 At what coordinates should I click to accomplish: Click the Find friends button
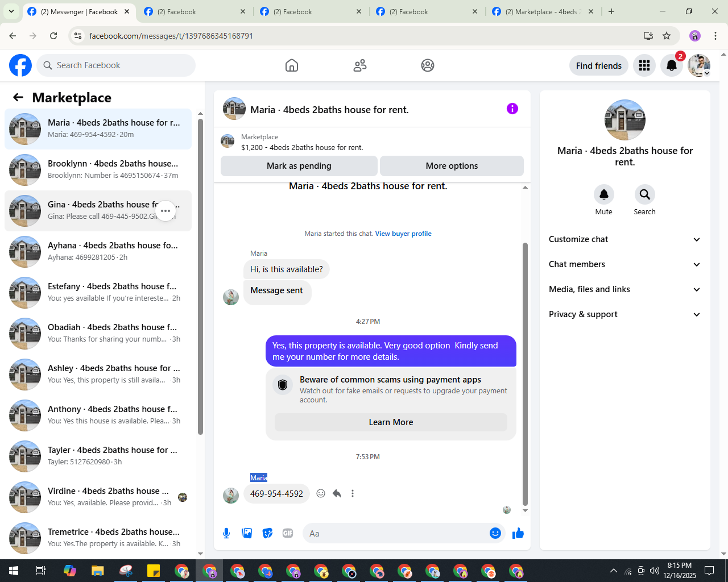tap(599, 65)
